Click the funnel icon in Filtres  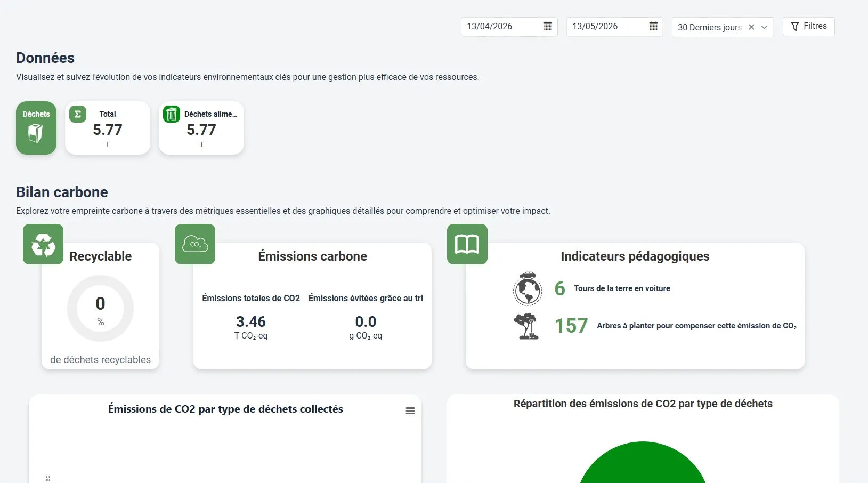click(795, 27)
